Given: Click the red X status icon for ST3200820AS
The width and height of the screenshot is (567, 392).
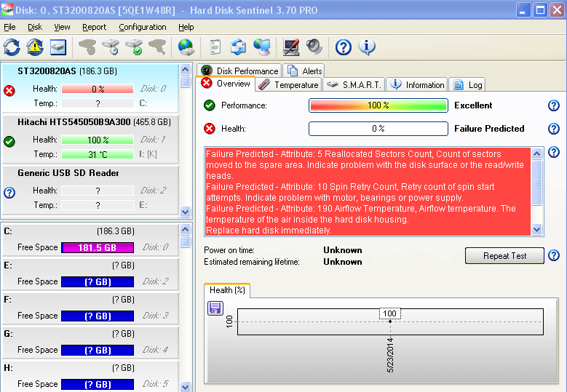Looking at the screenshot, I should (x=9, y=90).
